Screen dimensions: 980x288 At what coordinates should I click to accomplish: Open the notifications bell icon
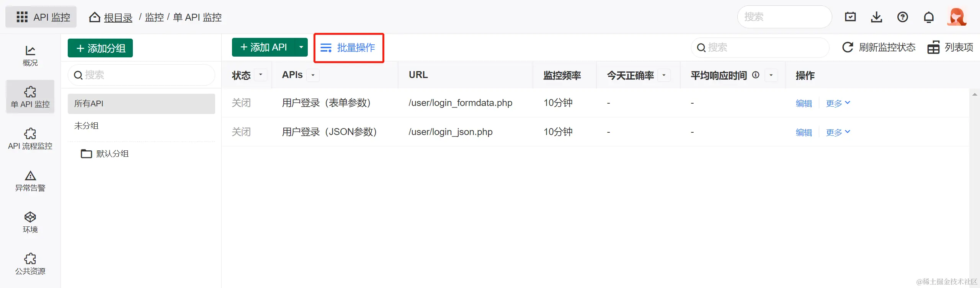click(x=929, y=17)
